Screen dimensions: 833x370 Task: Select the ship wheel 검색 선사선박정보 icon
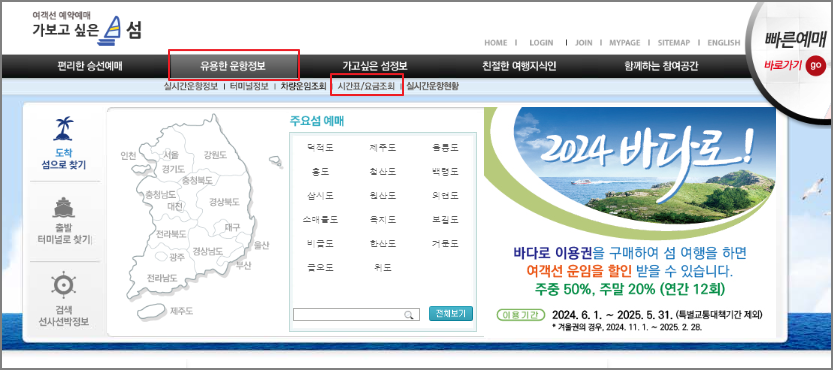pos(63,285)
